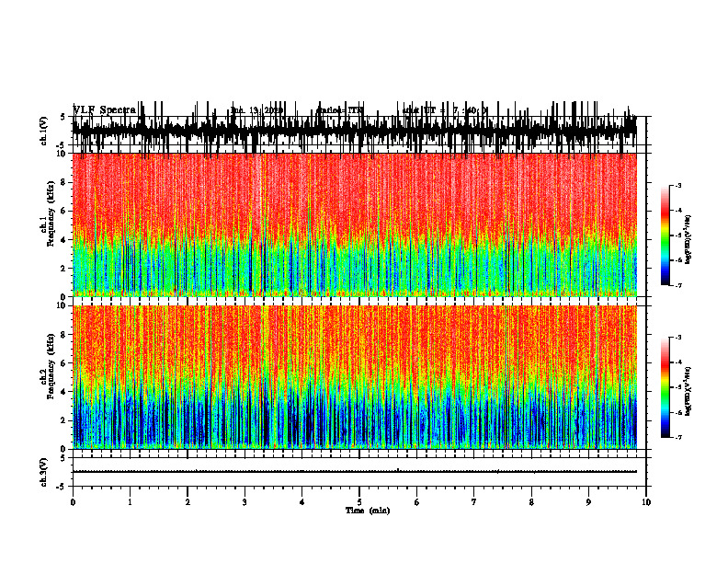728x563 pixels.
Task: Click the ch.1 colorbar log(PSD) label
Action: click(688, 240)
